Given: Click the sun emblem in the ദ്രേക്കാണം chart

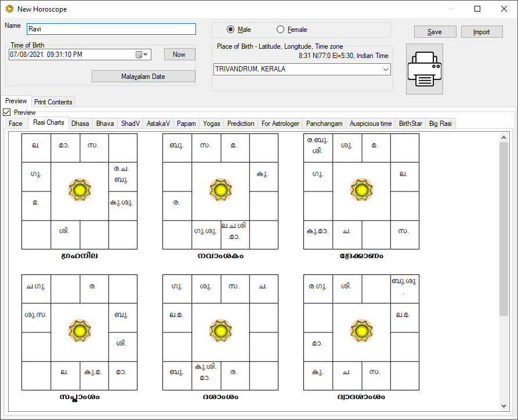Looking at the screenshot, I should pyautogui.click(x=361, y=190).
